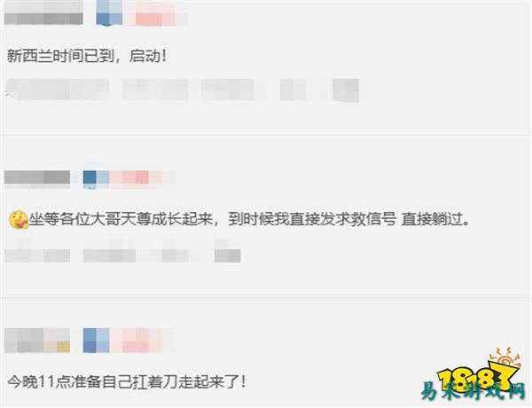Click last dark blurred item below 坐等各位大哥 comment

228,255
